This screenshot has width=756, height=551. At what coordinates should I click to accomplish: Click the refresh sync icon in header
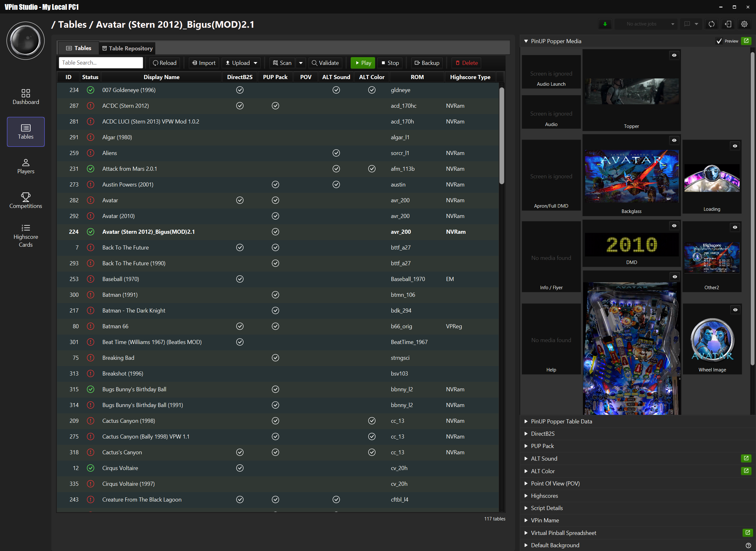(711, 24)
